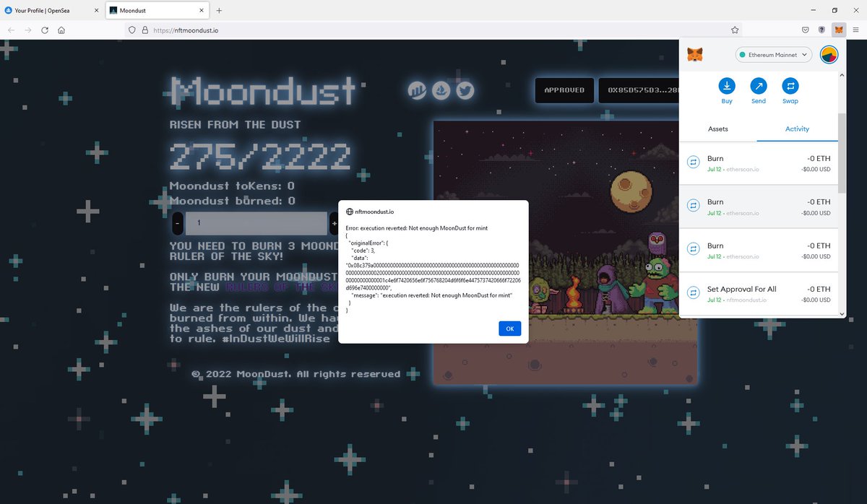Click the wallet address 0X85D575D3 button

point(639,90)
